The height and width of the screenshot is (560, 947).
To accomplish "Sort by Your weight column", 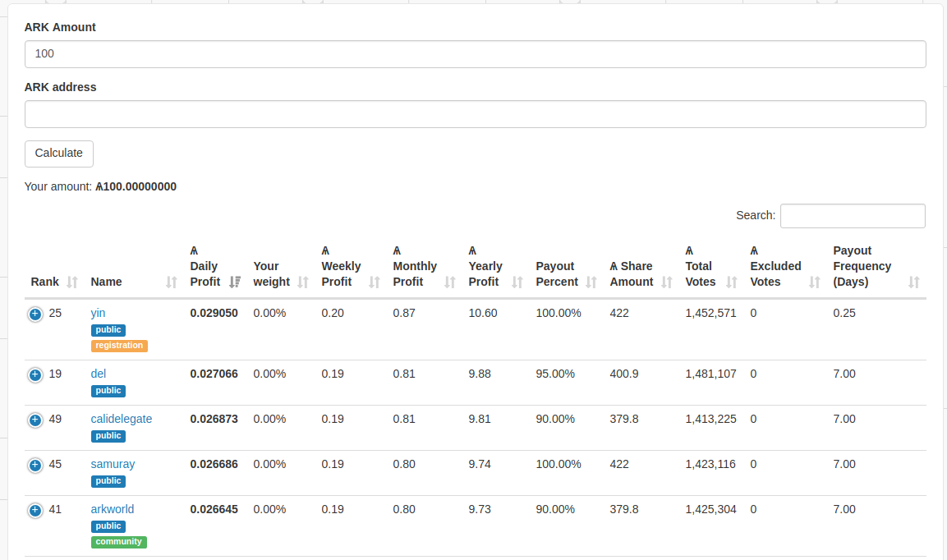I will coord(303,282).
